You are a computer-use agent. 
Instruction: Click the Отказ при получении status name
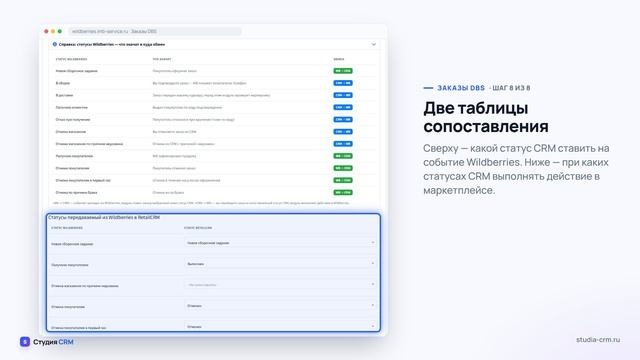[73, 120]
